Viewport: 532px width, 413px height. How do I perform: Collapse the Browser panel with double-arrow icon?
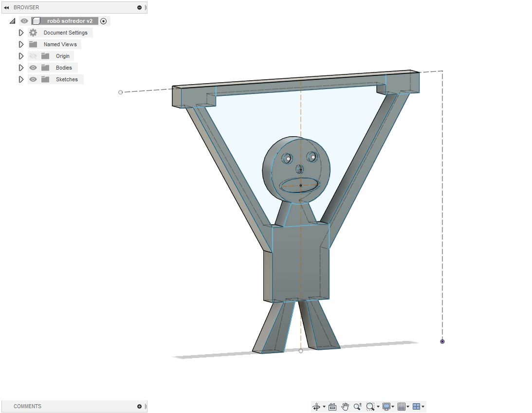[6, 7]
